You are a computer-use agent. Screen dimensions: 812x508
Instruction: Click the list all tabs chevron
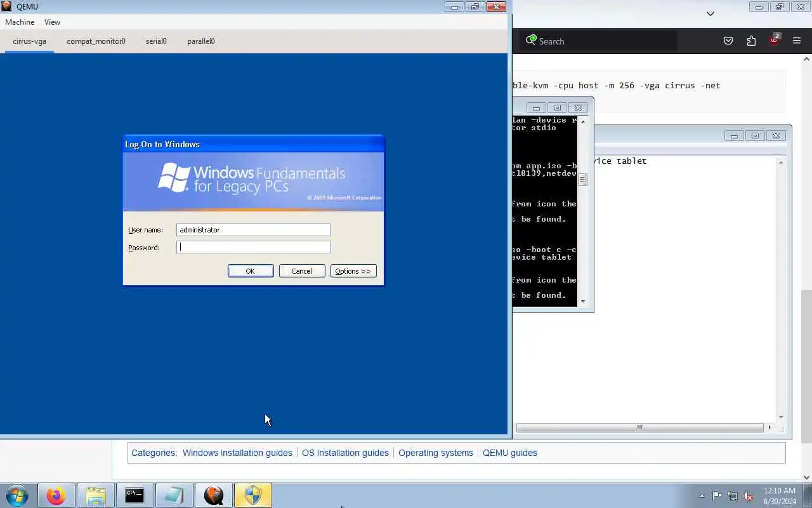pyautogui.click(x=710, y=13)
